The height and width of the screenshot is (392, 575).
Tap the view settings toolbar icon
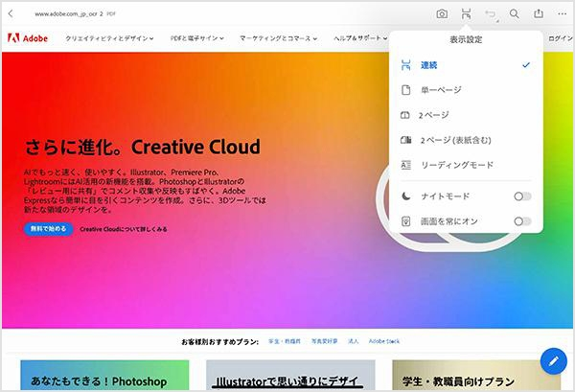click(x=466, y=14)
